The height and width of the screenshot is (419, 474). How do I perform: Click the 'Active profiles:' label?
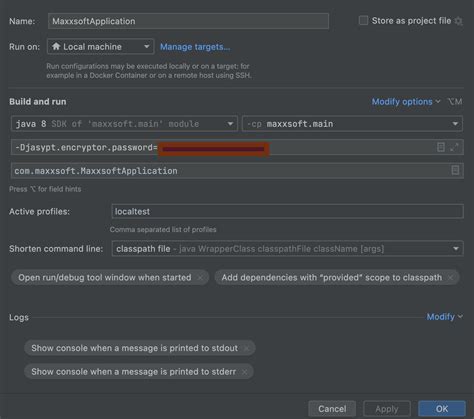[x=39, y=211]
